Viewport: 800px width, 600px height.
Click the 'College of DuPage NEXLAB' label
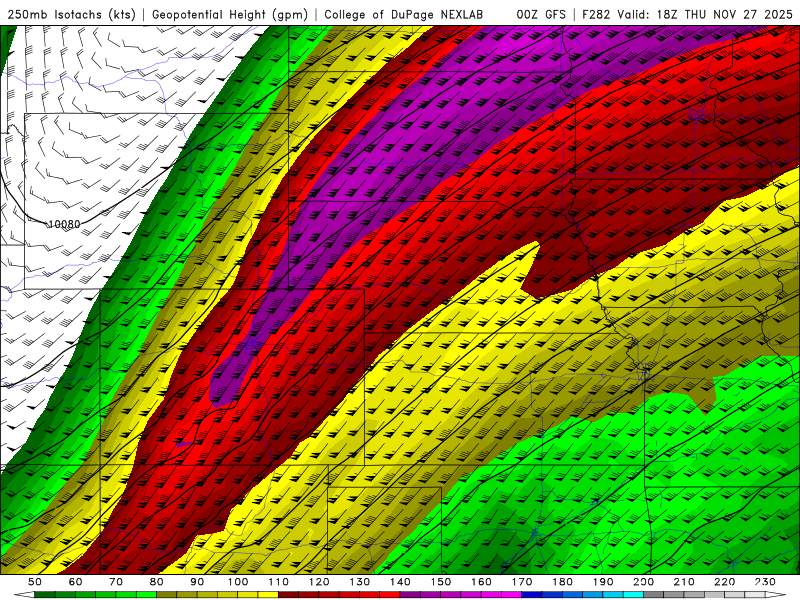[404, 14]
